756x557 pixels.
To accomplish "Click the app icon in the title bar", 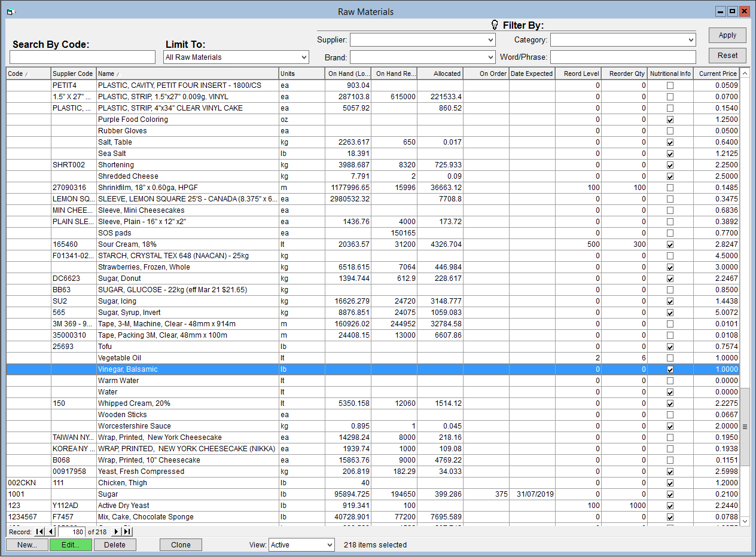I will point(10,11).
